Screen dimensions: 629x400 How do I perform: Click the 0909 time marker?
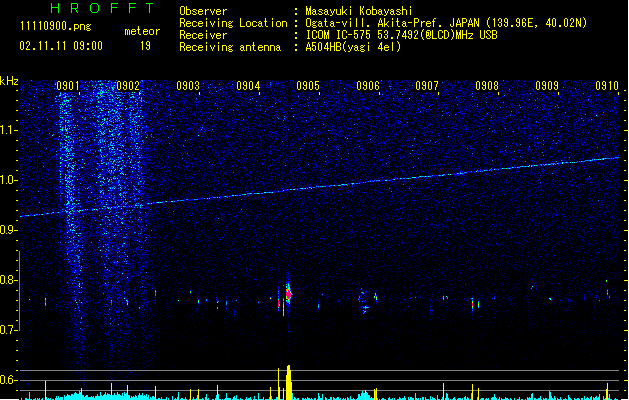point(547,86)
